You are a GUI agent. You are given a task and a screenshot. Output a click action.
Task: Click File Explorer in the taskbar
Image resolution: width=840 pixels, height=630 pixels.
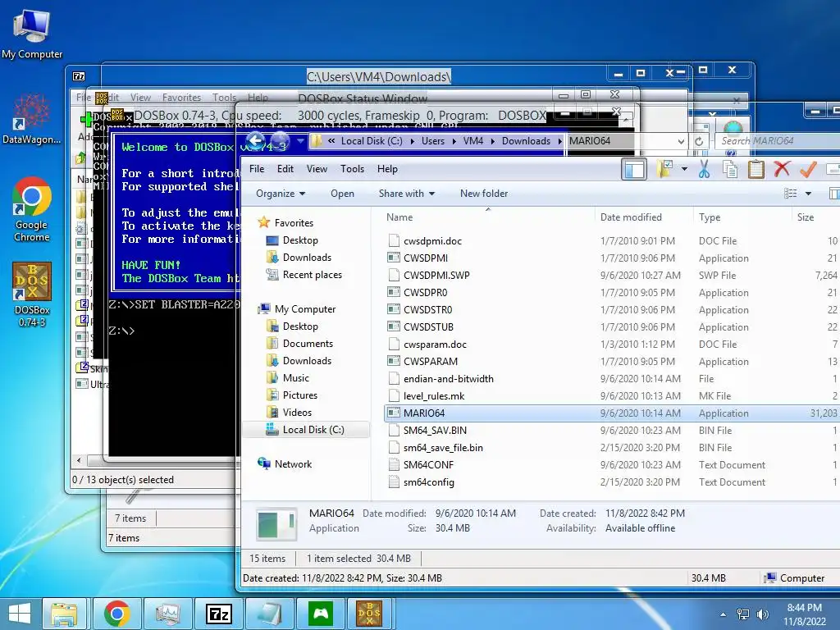pyautogui.click(x=64, y=614)
